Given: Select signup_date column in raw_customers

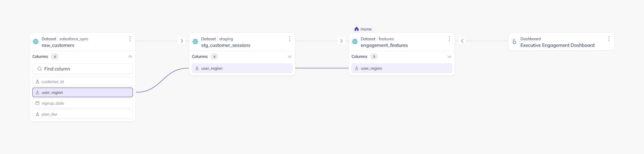Looking at the screenshot, I should pyautogui.click(x=83, y=103).
